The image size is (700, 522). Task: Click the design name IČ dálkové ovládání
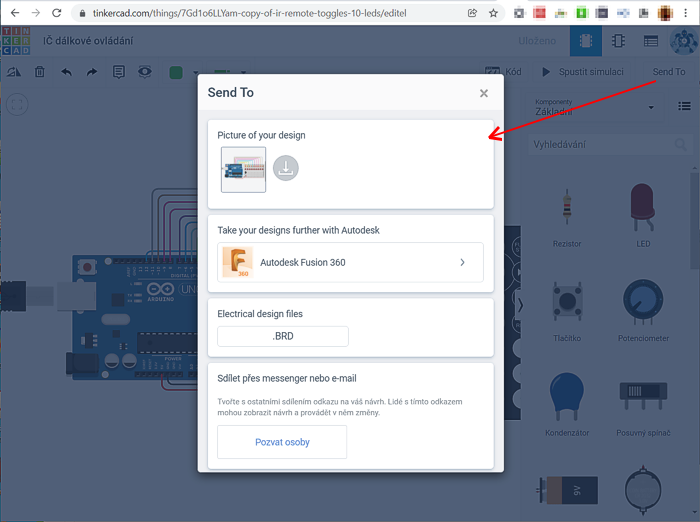pyautogui.click(x=88, y=41)
